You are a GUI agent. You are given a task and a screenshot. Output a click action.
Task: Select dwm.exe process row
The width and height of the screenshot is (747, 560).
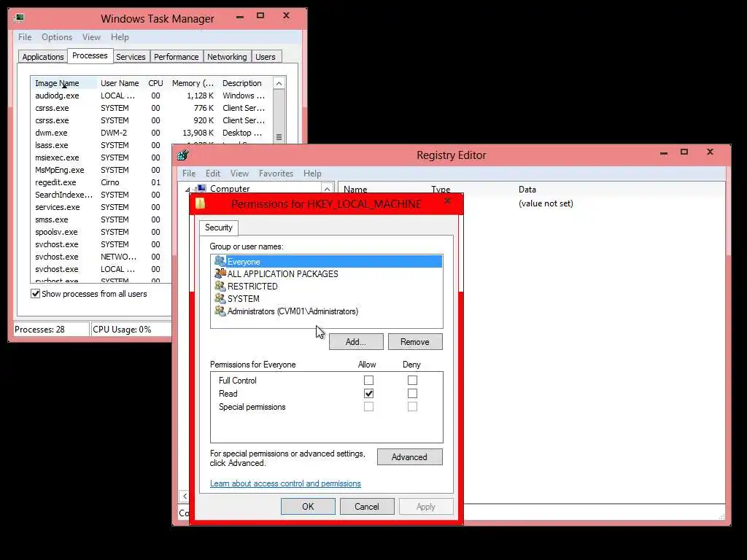(x=152, y=133)
